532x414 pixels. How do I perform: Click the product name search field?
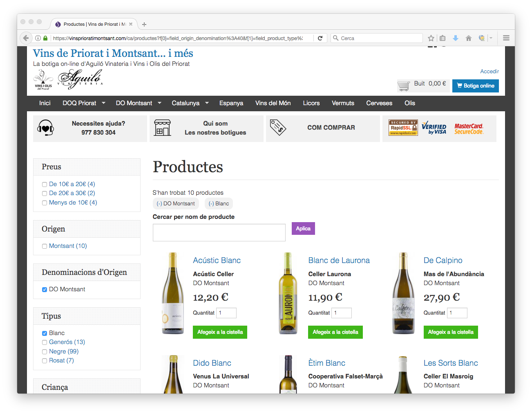click(219, 232)
